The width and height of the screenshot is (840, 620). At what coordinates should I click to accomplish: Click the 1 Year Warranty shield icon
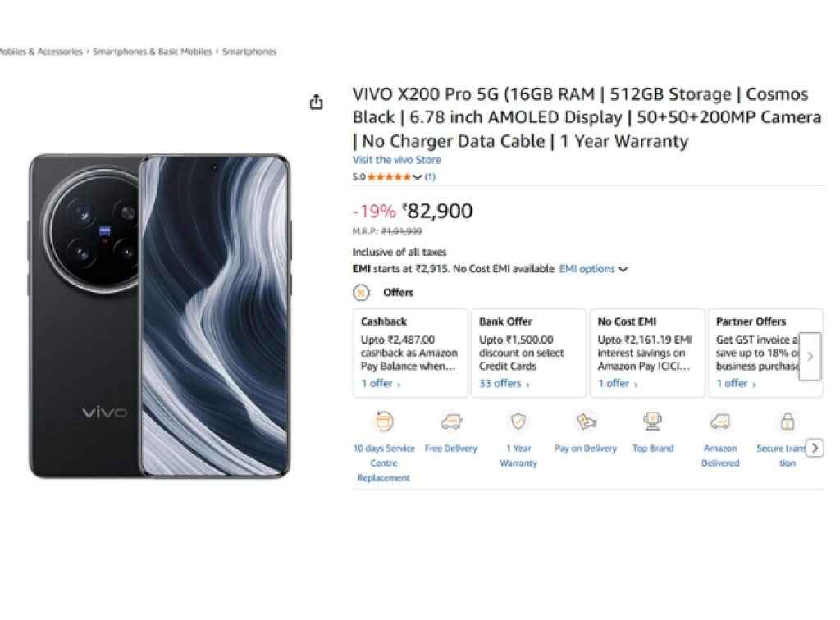coord(518,422)
